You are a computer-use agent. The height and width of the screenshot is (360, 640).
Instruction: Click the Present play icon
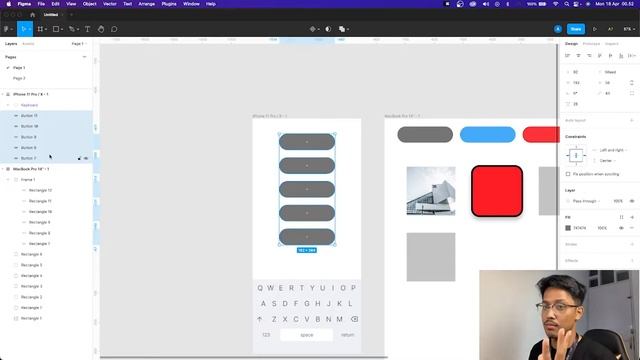[595, 29]
